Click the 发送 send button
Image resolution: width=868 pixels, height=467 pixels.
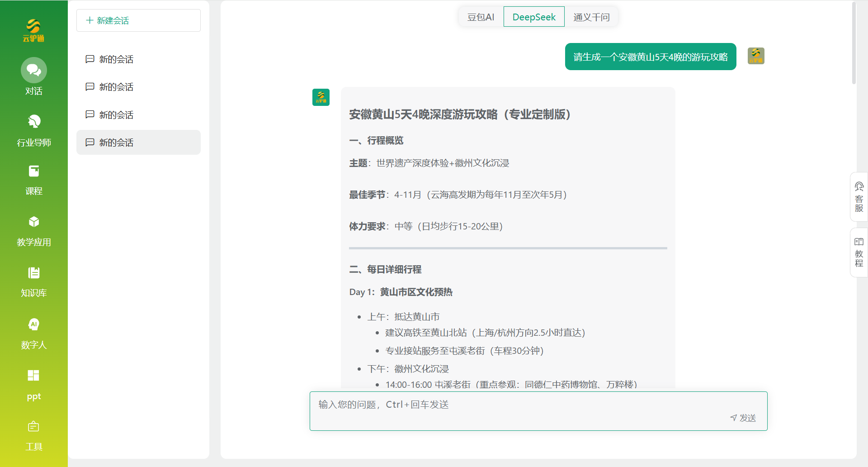point(743,418)
